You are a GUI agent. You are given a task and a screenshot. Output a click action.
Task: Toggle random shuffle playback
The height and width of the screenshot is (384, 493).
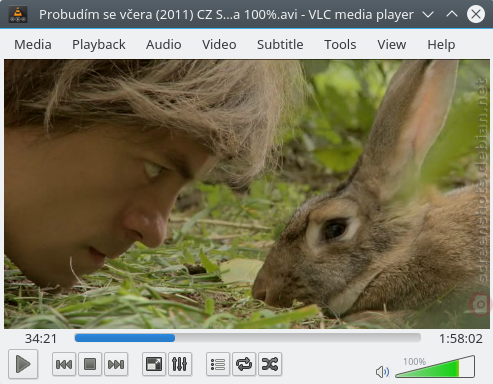(x=270, y=364)
